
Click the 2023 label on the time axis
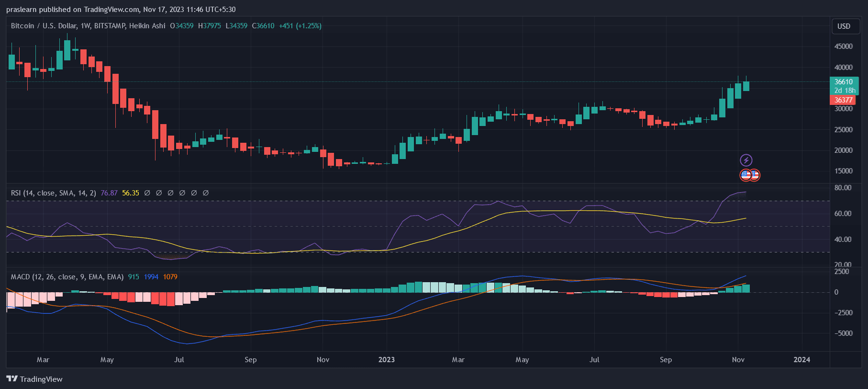click(387, 360)
